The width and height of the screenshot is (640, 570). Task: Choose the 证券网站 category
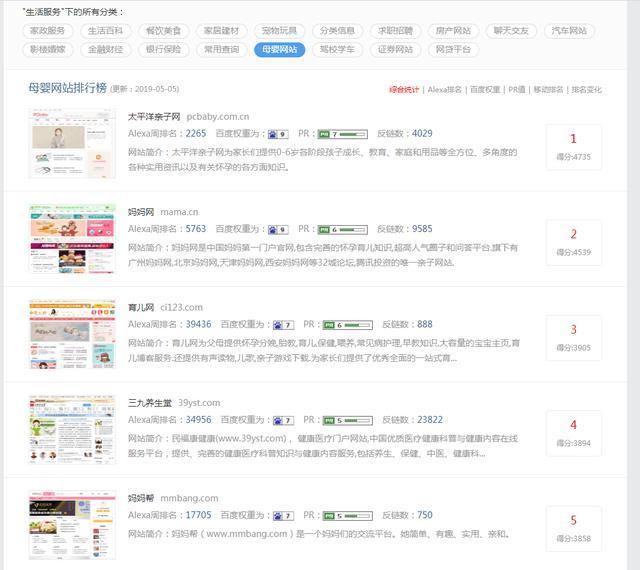[395, 49]
